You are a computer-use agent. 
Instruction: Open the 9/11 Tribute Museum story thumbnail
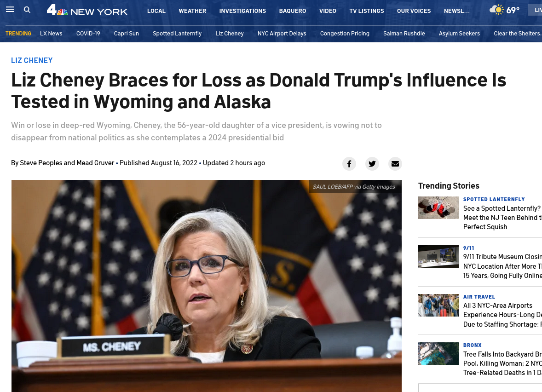[x=438, y=256]
